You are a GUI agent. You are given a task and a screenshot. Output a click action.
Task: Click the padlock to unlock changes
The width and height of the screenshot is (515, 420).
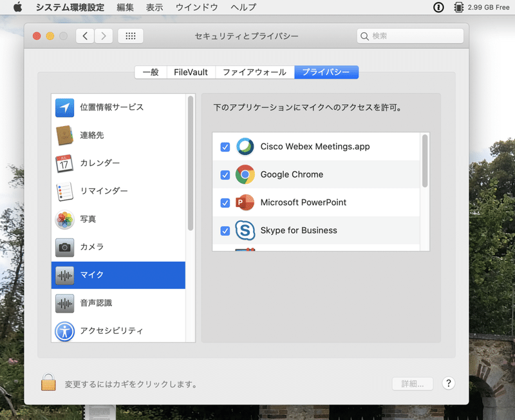click(48, 382)
